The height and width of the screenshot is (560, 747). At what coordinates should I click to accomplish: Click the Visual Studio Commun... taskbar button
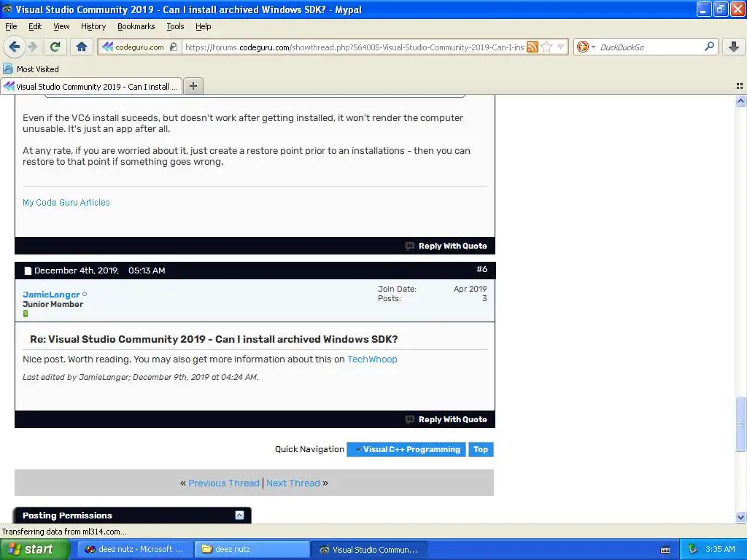tap(368, 549)
